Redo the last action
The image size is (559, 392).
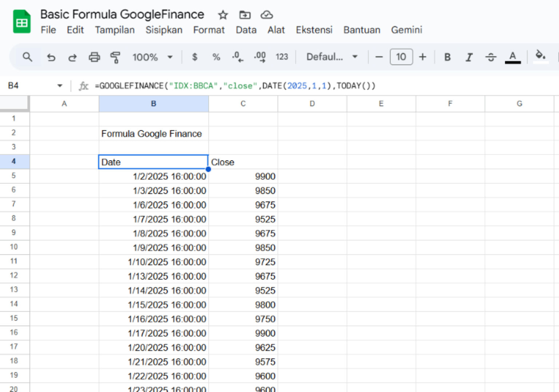point(72,57)
